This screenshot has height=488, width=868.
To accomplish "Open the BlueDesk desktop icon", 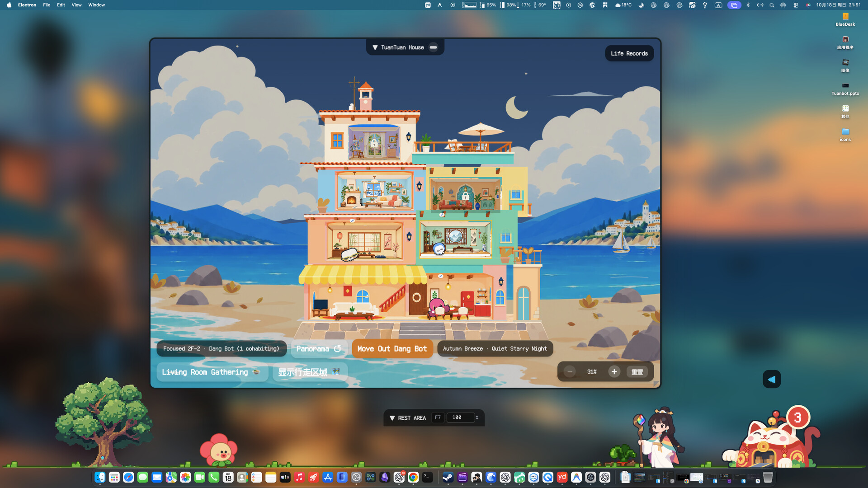I will tap(845, 19).
